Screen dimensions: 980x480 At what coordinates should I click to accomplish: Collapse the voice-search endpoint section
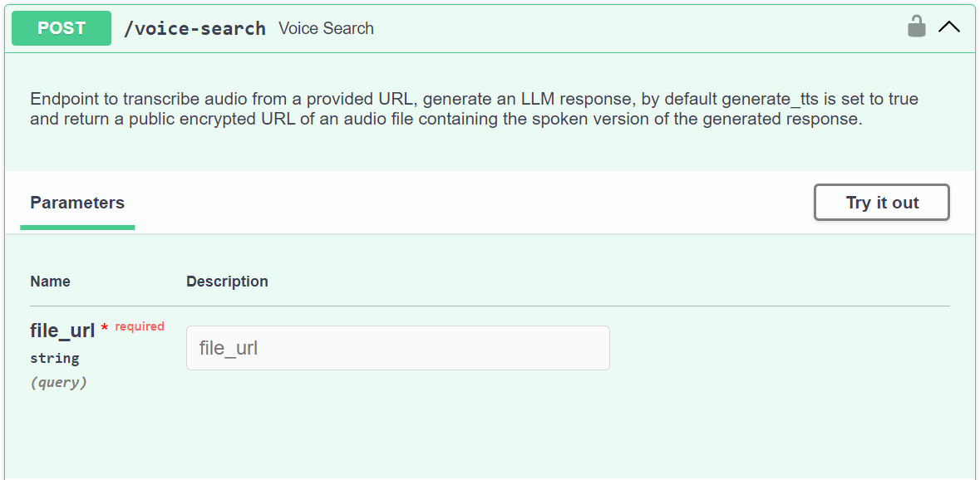coord(949,27)
